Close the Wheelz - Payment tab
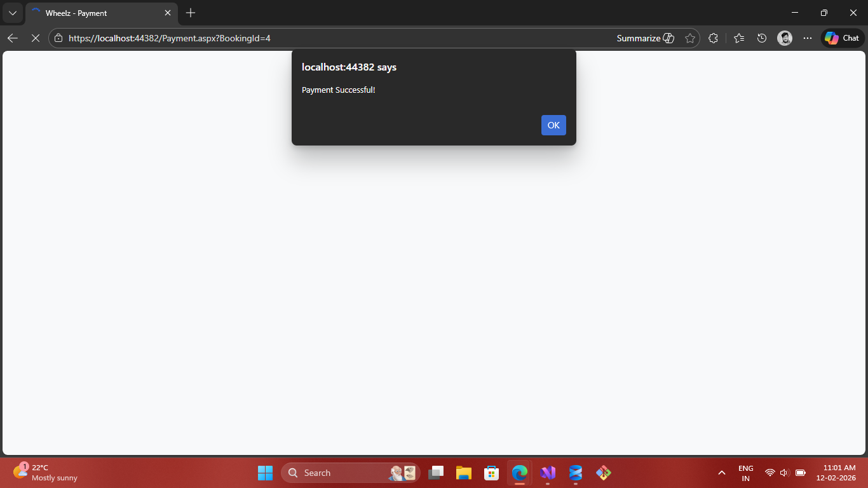 click(x=168, y=13)
